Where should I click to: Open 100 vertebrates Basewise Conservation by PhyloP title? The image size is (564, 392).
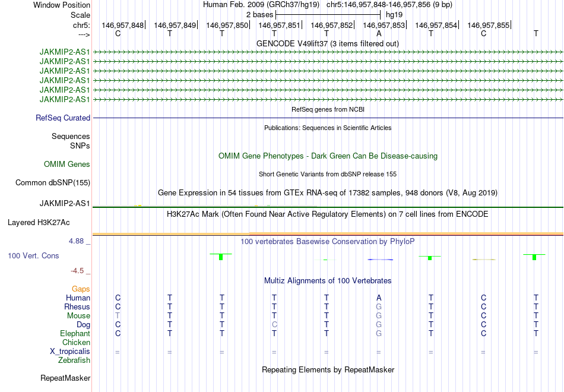click(x=328, y=242)
